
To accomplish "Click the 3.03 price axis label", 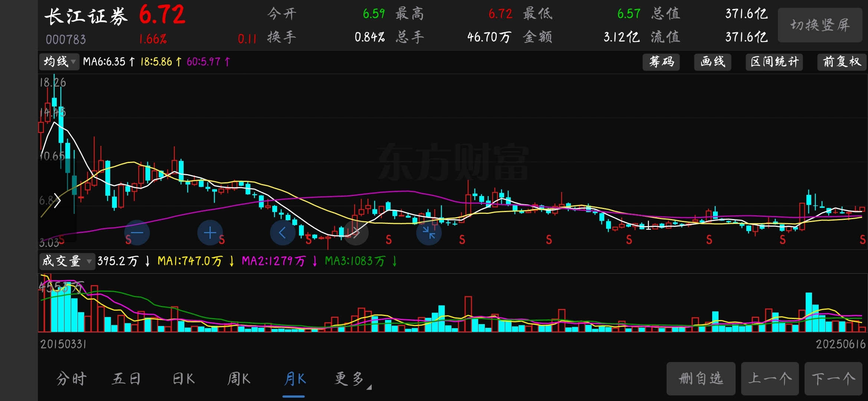I will point(49,243).
